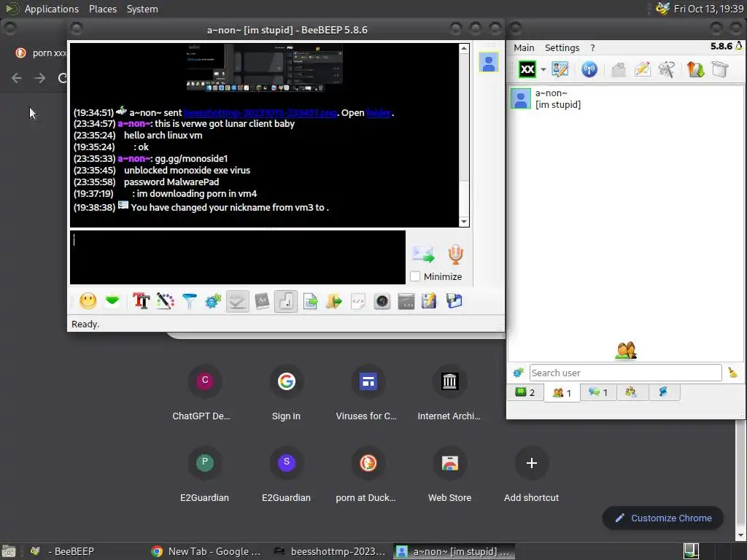Screen dimensions: 747x560
Task: Expand the status dropdown arrow next to XX
Action: [x=543, y=69]
